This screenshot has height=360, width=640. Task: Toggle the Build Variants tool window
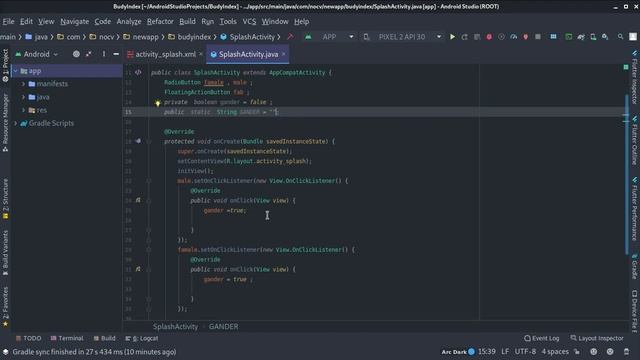pos(5,253)
